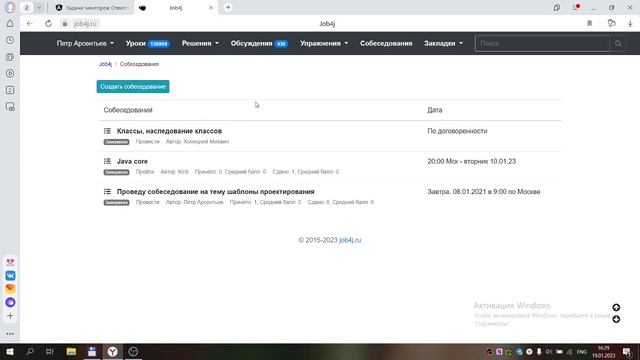Viewport: 640px width, 360px height.
Task: Open new browser tab with plus
Action: [x=228, y=7]
